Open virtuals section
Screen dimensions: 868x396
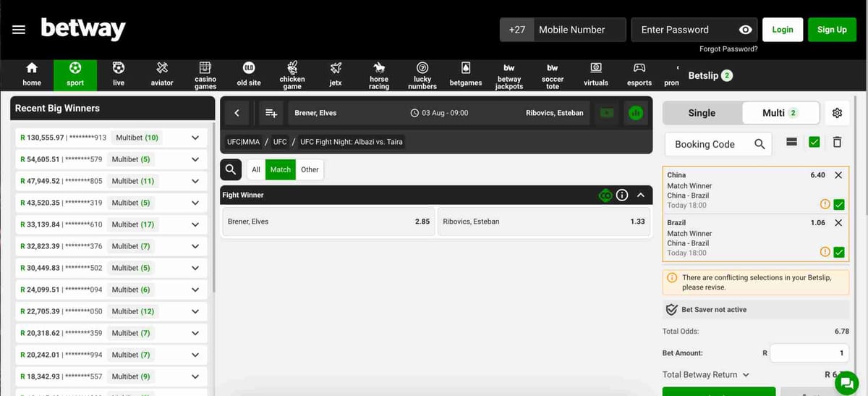pos(596,74)
